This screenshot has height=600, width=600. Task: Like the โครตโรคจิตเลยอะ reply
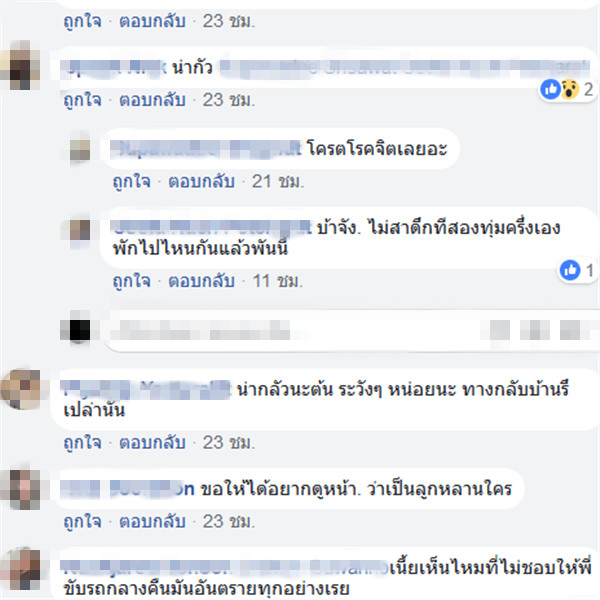point(131,181)
